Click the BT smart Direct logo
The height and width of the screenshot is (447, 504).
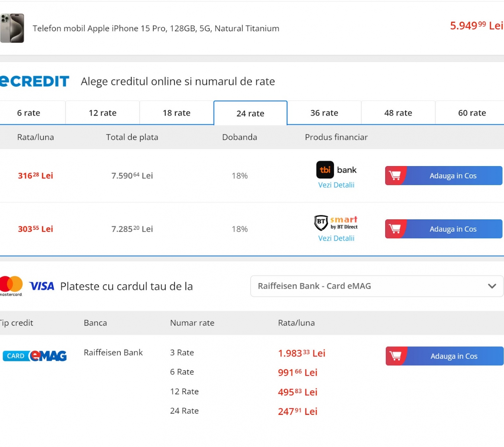coord(336,222)
